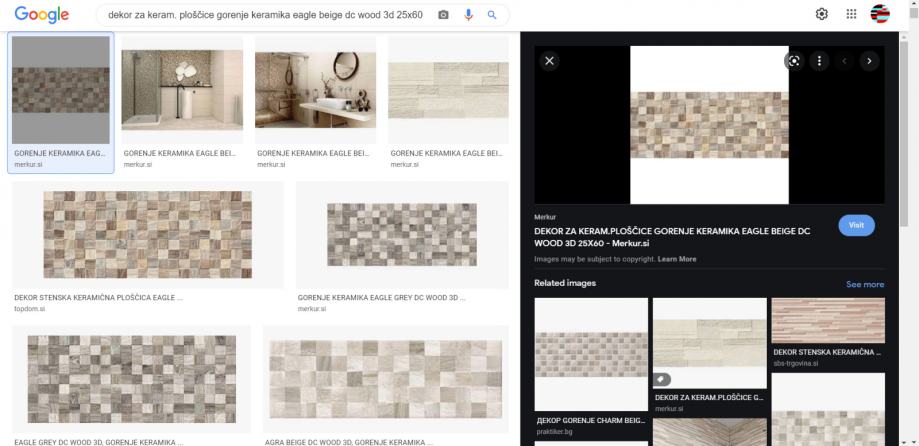Start voice search with microphone icon
The height and width of the screenshot is (446, 919).
(x=468, y=15)
